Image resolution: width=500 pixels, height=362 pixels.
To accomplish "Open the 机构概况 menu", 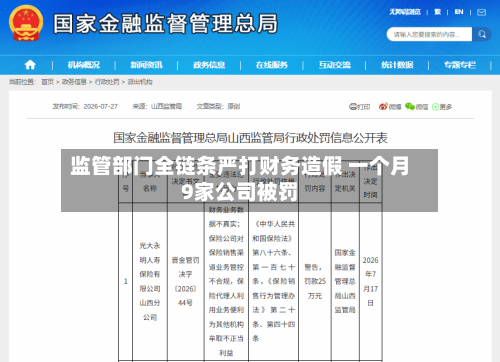I will point(84,65).
